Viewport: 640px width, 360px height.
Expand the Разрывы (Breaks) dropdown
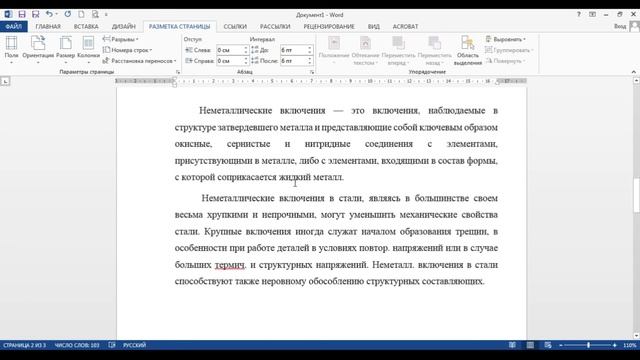point(120,39)
